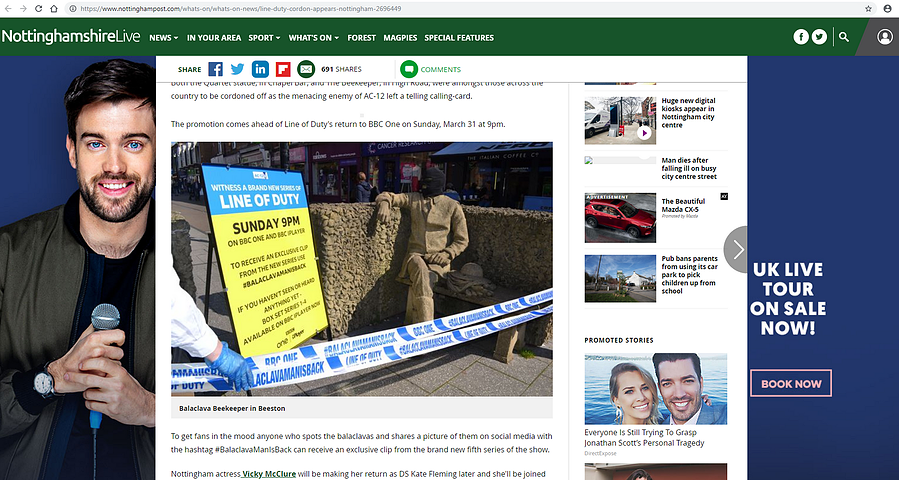This screenshot has height=480, width=899.
Task: Bookmark this page with the star icon
Action: coord(869,9)
